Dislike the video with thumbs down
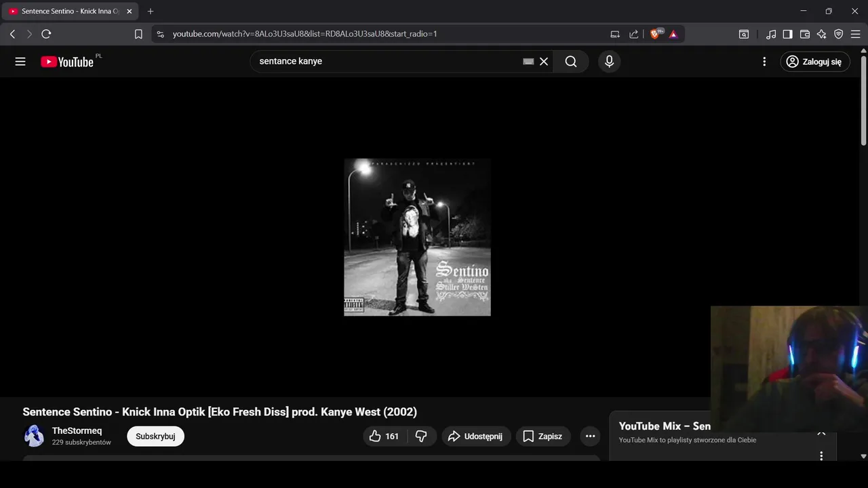This screenshot has height=488, width=868. click(421, 436)
